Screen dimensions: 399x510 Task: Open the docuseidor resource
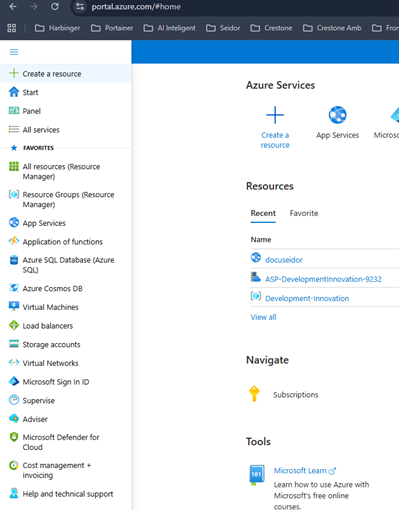coord(284,260)
